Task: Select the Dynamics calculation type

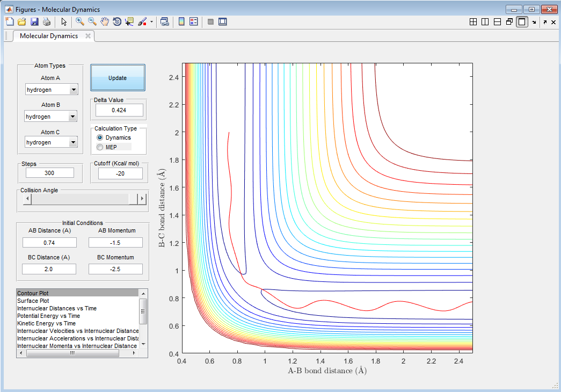Action: [x=100, y=138]
